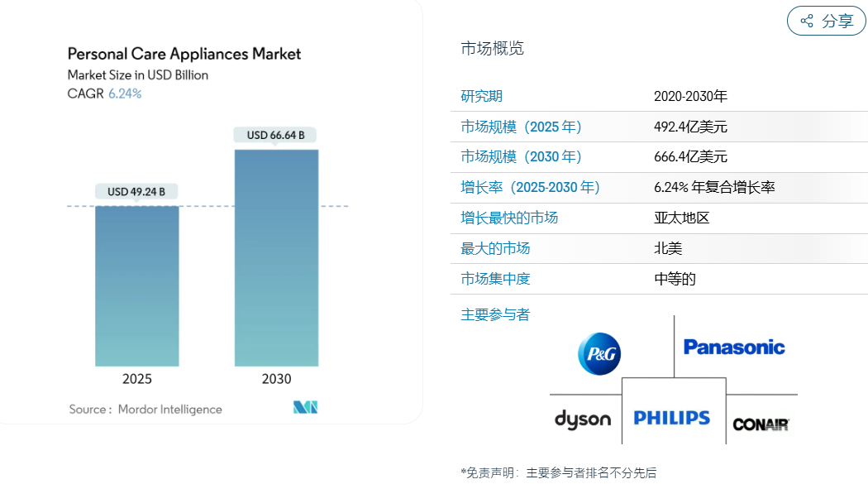Select the 2025 bar in the chart

point(136,285)
